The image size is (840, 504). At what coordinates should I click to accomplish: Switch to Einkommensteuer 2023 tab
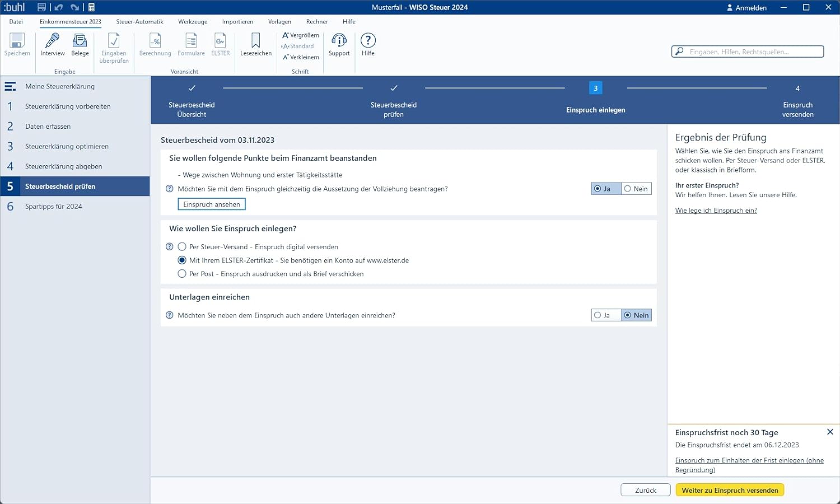[71, 22]
